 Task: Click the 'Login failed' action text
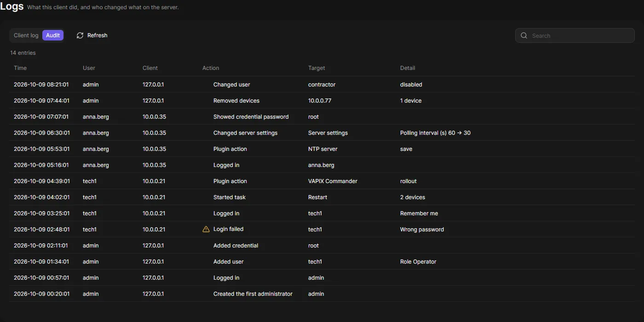229,229
